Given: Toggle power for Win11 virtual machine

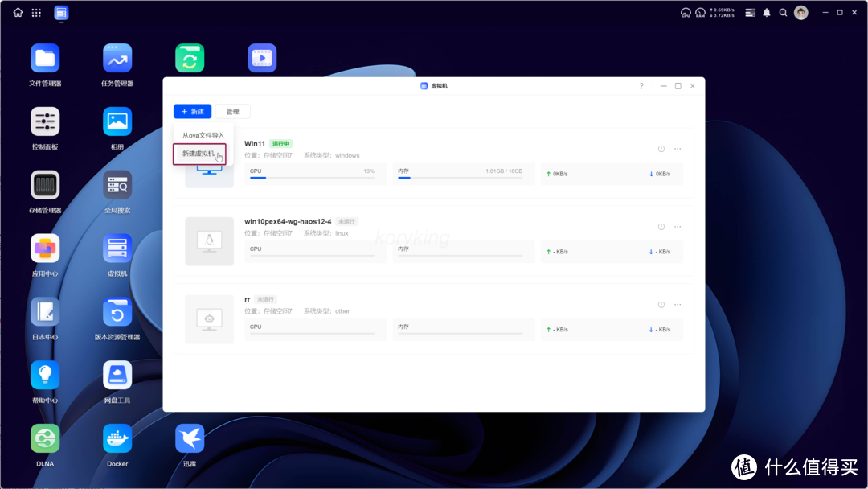Looking at the screenshot, I should click(x=661, y=149).
